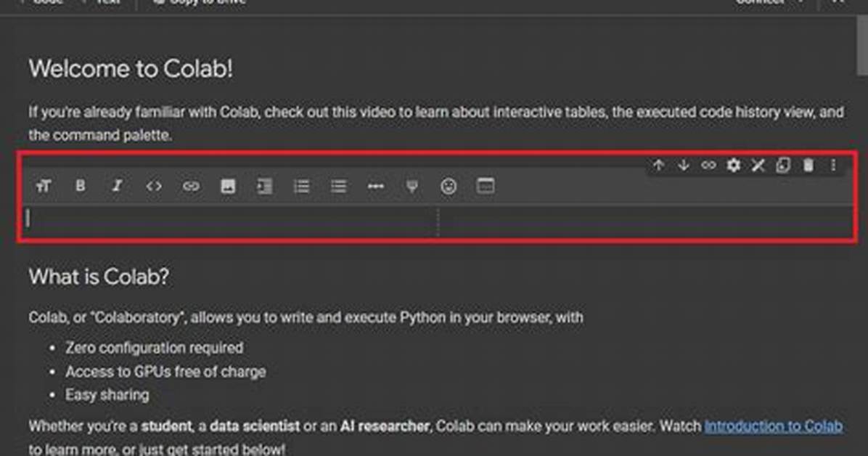
Task: Click the sentence starting 'Colab, or "Colaboratory"'
Action: (x=306, y=317)
